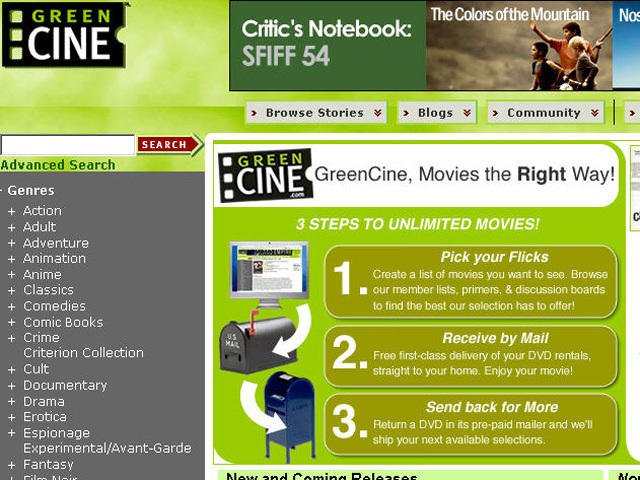The width and height of the screenshot is (640, 480).
Task: Click inside the search text field
Action: (68, 145)
